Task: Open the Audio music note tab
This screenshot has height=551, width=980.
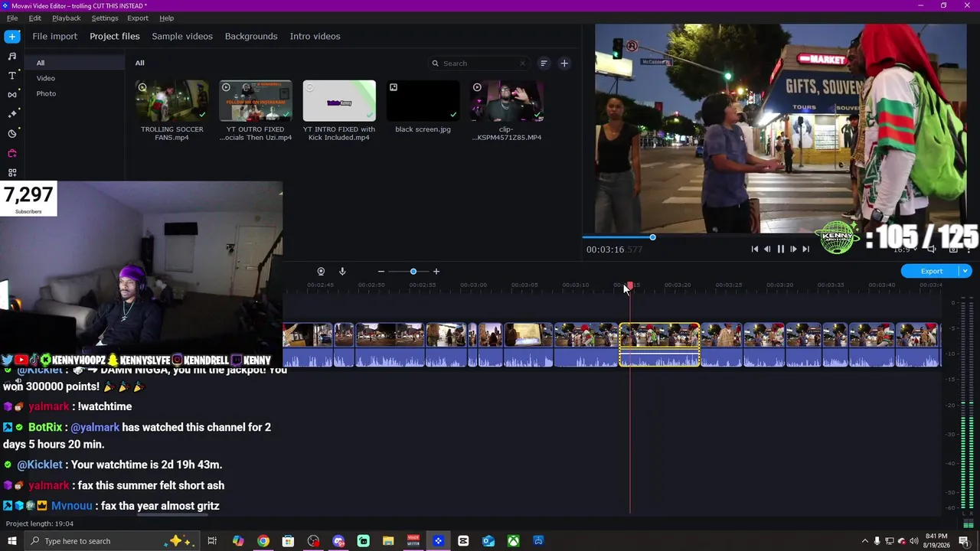Action: (x=12, y=56)
